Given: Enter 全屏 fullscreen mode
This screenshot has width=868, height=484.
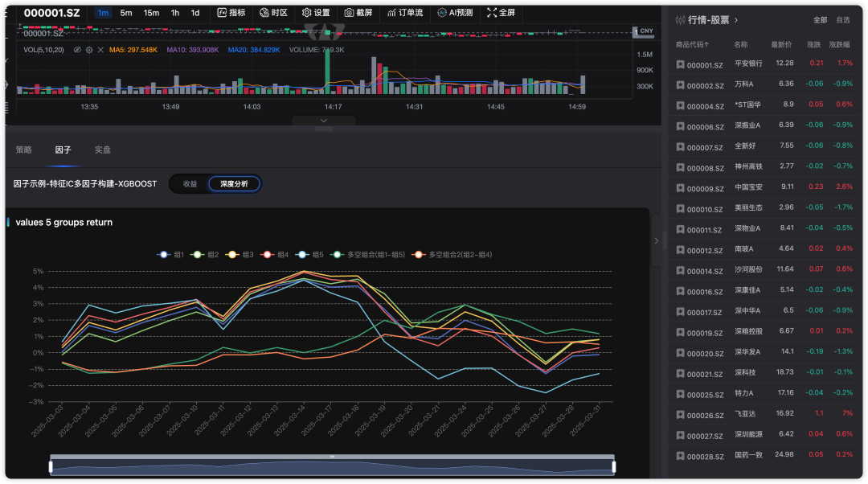Looking at the screenshot, I should [502, 13].
